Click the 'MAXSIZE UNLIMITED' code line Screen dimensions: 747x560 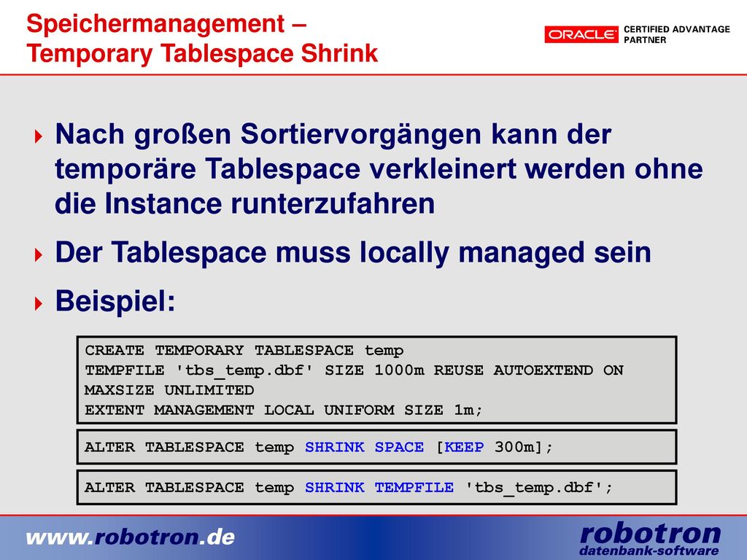tap(169, 390)
